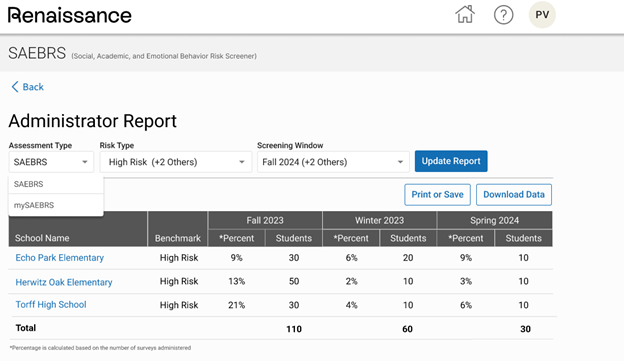Click the Download Data button
Image resolution: width=624 pixels, height=361 pixels.
tap(514, 195)
